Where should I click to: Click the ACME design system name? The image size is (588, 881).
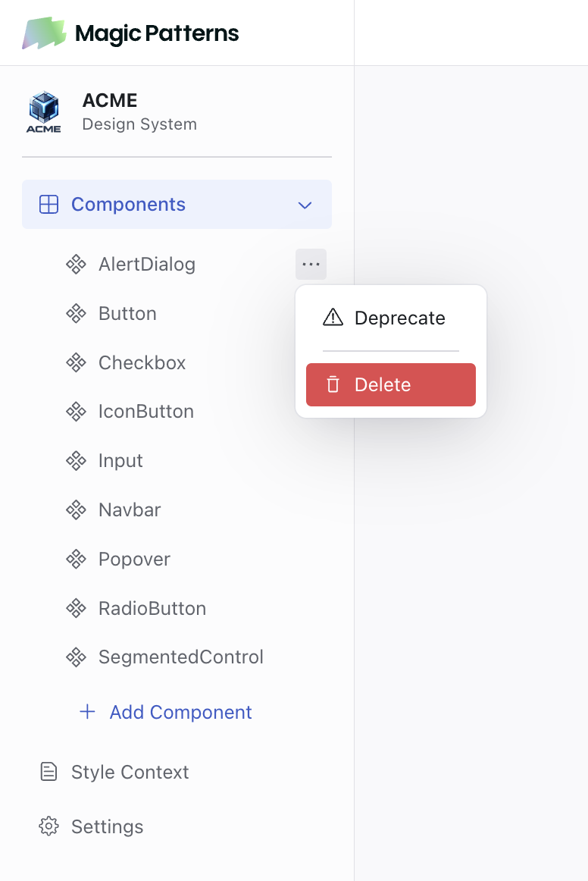click(110, 100)
